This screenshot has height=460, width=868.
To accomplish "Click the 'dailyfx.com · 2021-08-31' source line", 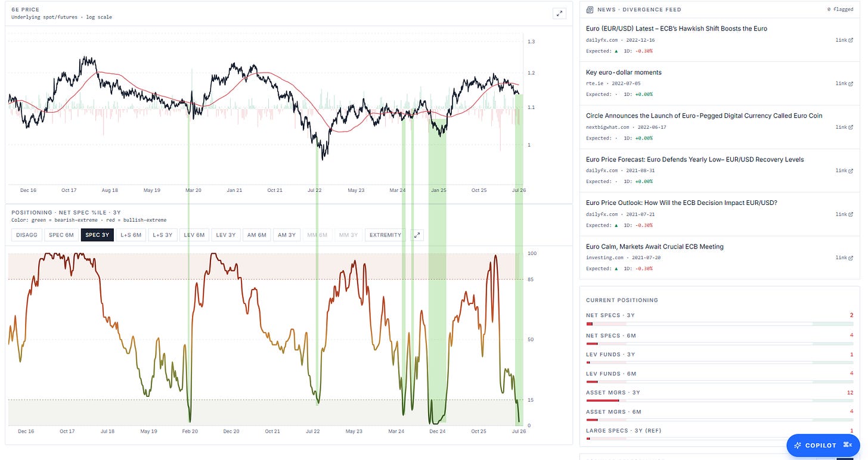I will click(620, 170).
